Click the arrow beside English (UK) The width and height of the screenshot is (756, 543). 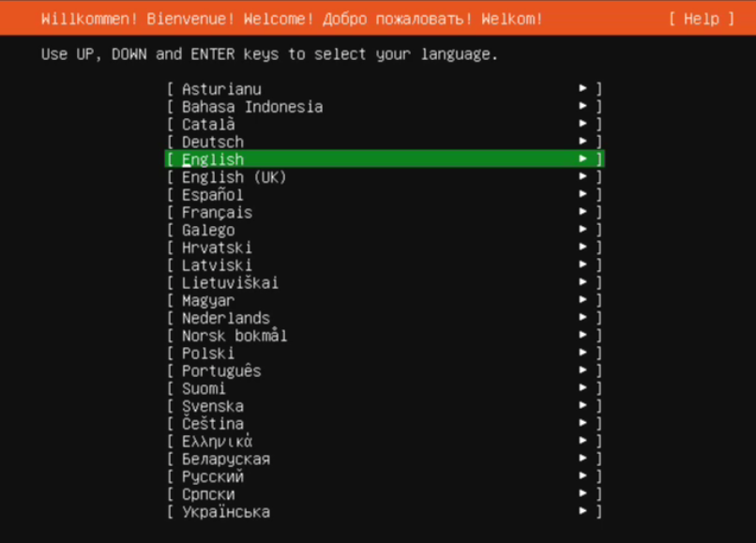(x=582, y=176)
